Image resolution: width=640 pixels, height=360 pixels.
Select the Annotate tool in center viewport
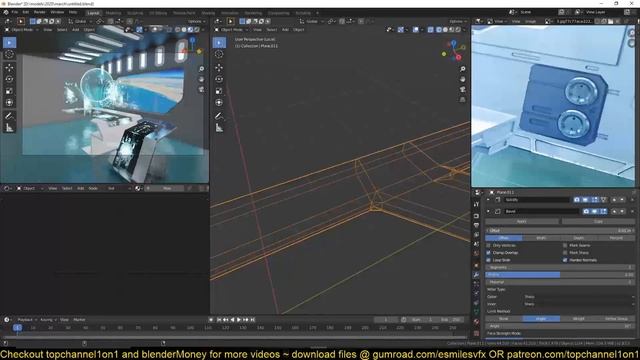pyautogui.click(x=219, y=116)
